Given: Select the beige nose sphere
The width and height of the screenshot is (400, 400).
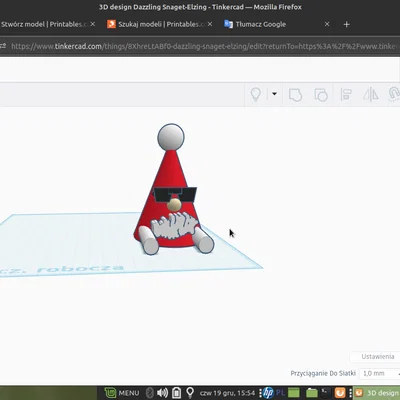Looking at the screenshot, I should click(174, 205).
